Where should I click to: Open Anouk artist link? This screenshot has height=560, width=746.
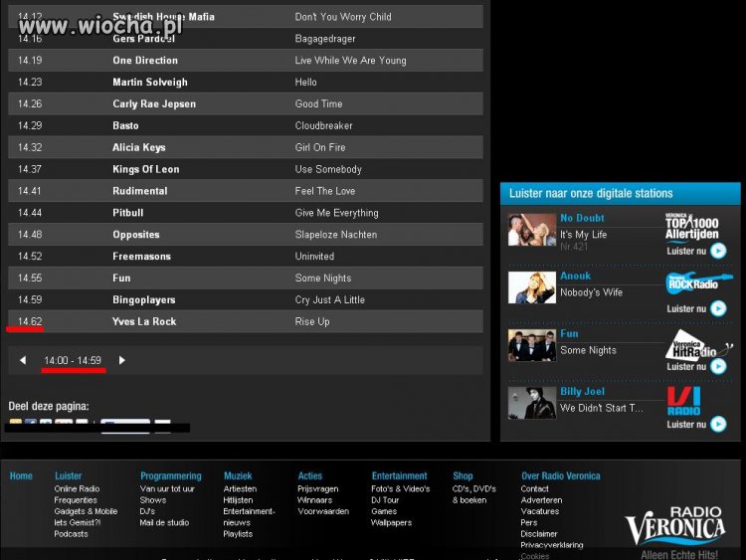click(x=575, y=276)
